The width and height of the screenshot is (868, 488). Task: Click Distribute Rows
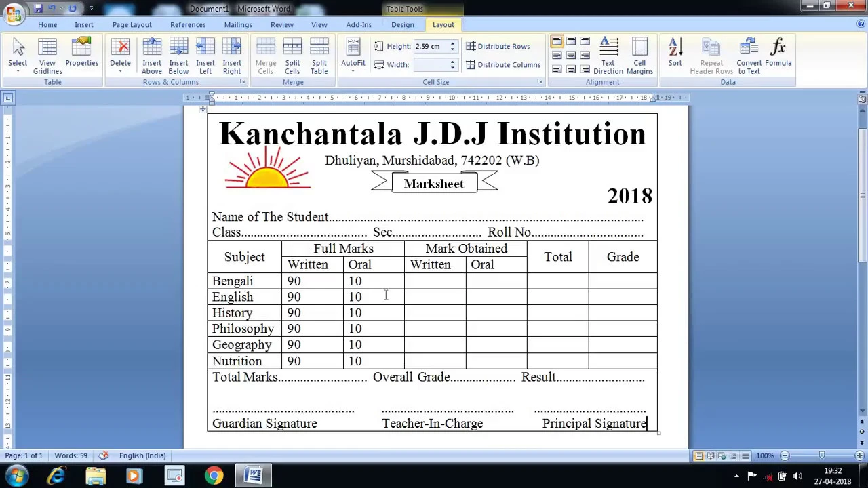498,46
